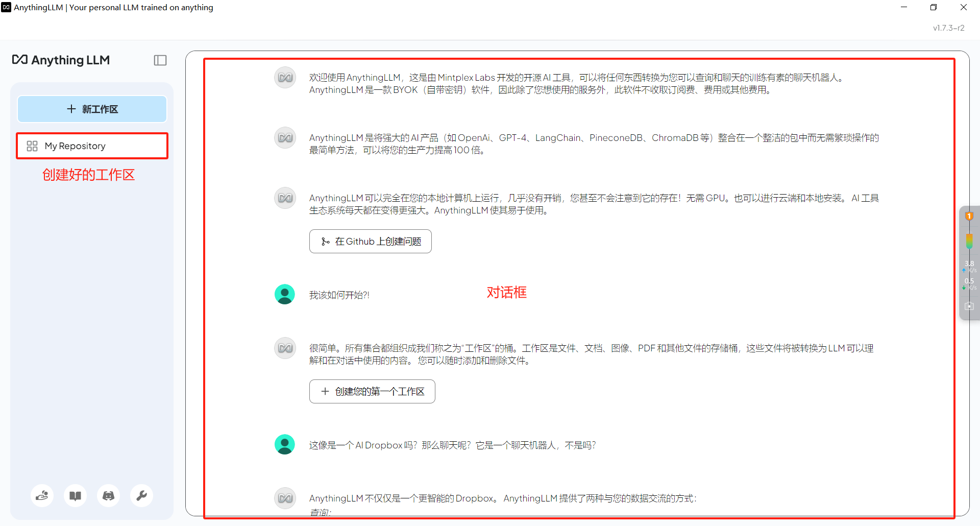Click the camera screenshot icon on floating widget
980x526 pixels.
point(969,306)
